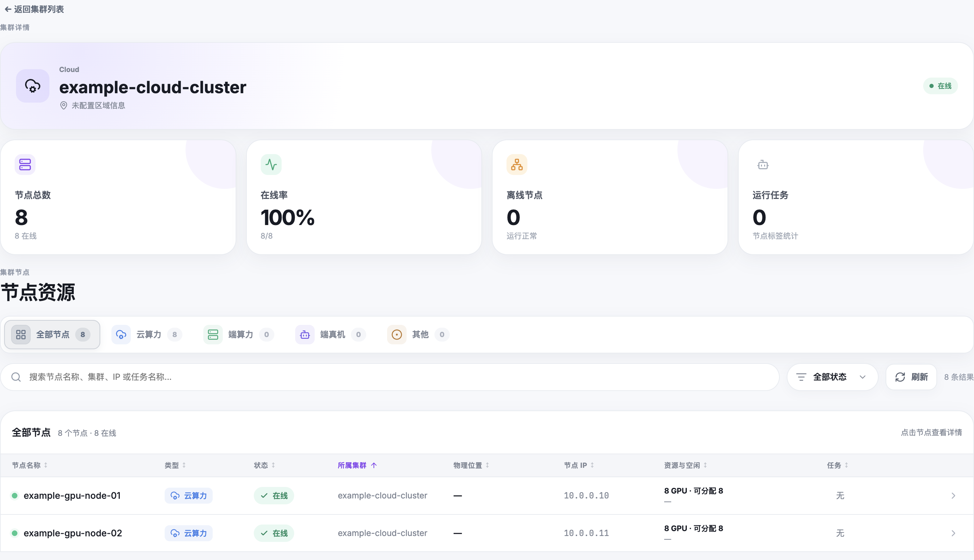Sort by 状态 column
The image size is (974, 560).
coord(264,465)
